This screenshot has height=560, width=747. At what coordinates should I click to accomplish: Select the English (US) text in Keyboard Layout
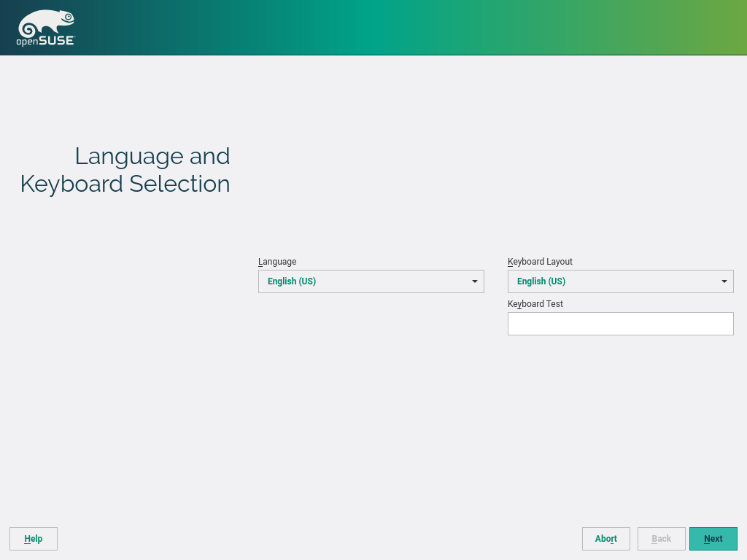(541, 281)
